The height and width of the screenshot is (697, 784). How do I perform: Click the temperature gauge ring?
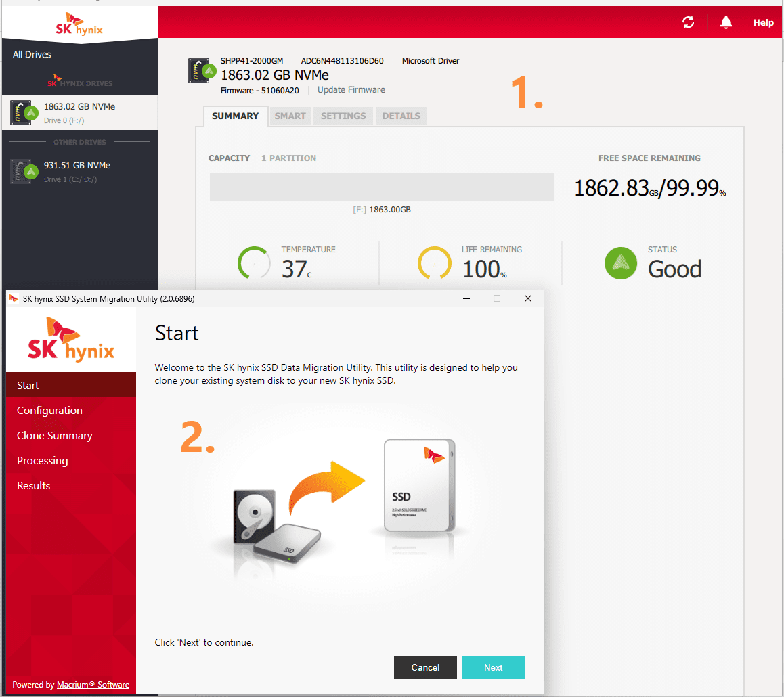[x=253, y=263]
